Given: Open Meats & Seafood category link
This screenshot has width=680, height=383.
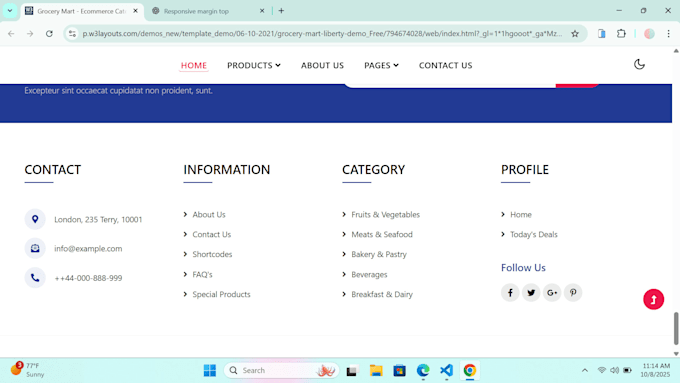Looking at the screenshot, I should point(382,235).
